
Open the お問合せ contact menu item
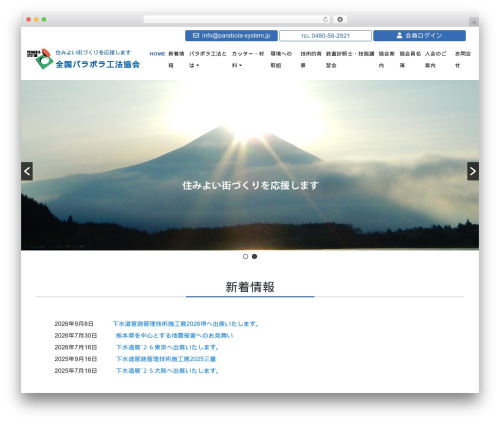[463, 59]
